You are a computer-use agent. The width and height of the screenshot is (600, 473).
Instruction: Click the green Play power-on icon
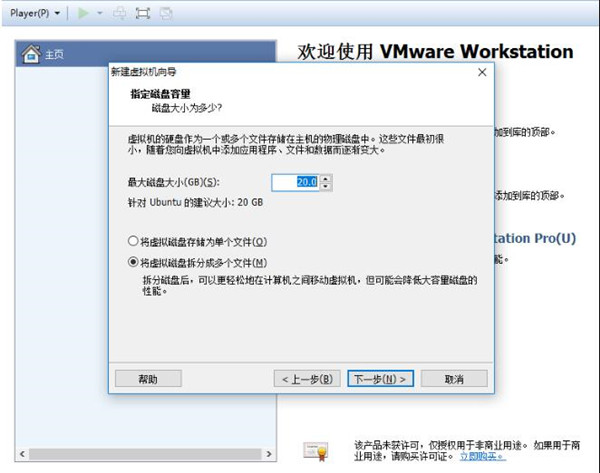(83, 13)
